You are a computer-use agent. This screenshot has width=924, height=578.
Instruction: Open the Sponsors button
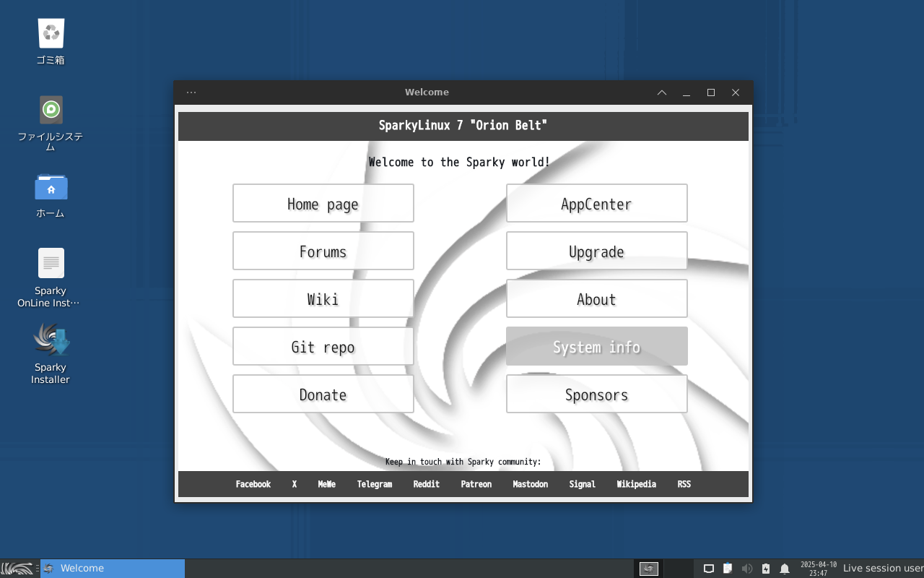click(597, 394)
